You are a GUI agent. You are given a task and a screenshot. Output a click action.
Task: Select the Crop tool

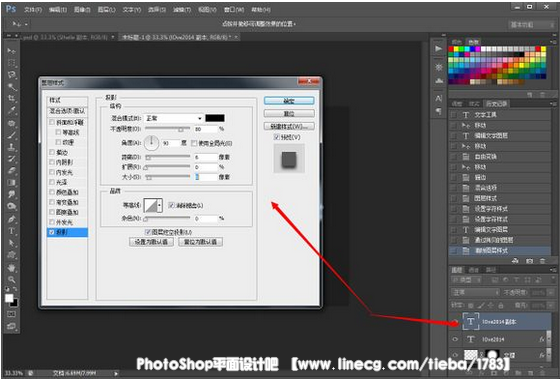[x=12, y=99]
